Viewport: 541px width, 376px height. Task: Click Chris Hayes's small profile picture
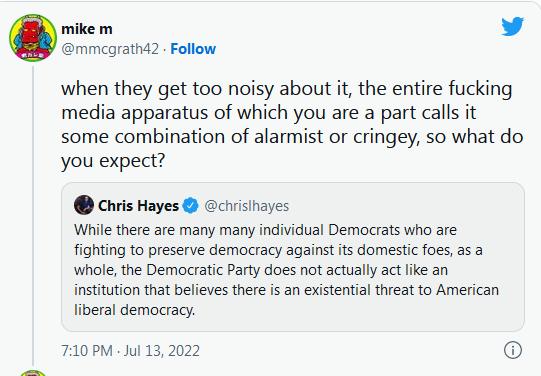tap(84, 205)
